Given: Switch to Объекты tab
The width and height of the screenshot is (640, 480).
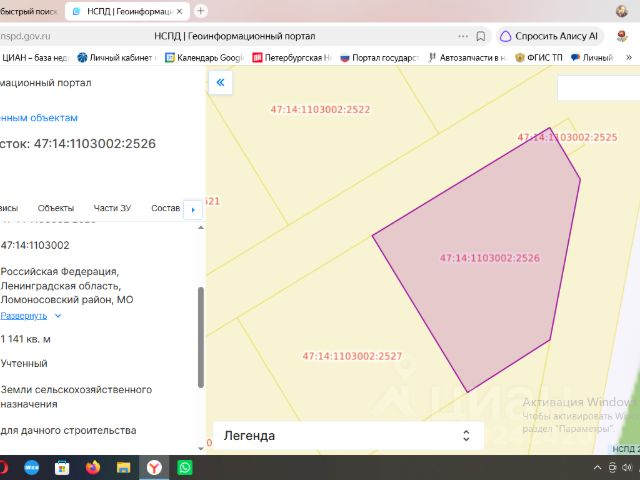Looking at the screenshot, I should 56,208.
